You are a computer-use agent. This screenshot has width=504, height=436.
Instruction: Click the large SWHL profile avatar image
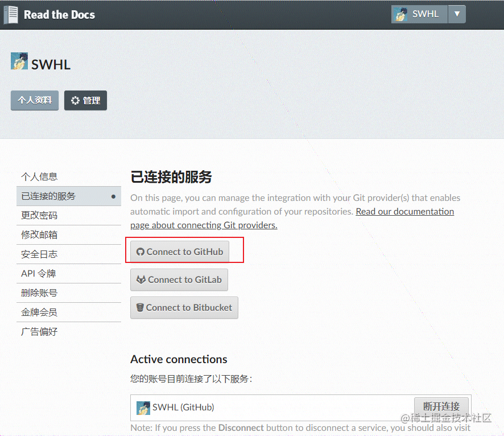[19, 61]
